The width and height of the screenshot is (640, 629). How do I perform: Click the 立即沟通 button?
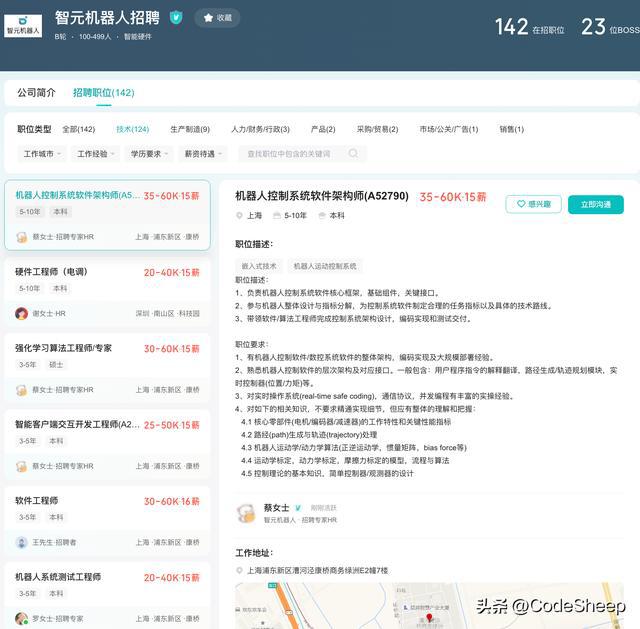(x=596, y=204)
